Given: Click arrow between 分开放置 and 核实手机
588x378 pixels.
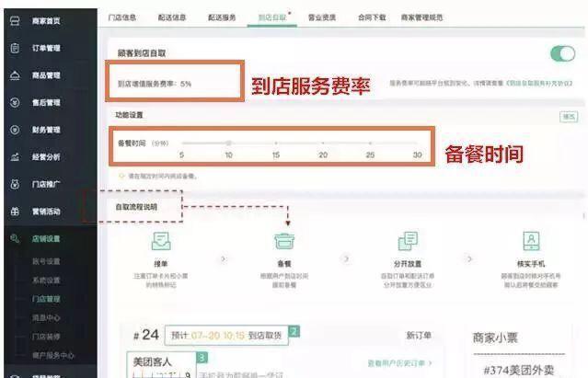Looking at the screenshot, I should 469,258.
